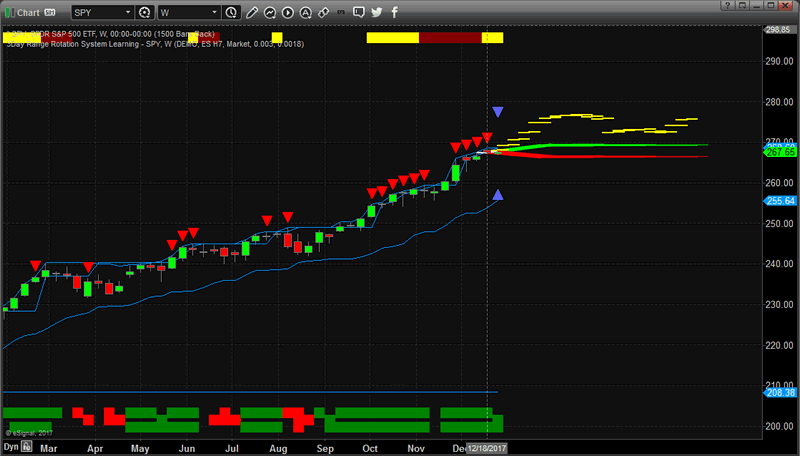800x456 pixels.
Task: Click the 208.38 price label on the axis
Action: [x=780, y=394]
